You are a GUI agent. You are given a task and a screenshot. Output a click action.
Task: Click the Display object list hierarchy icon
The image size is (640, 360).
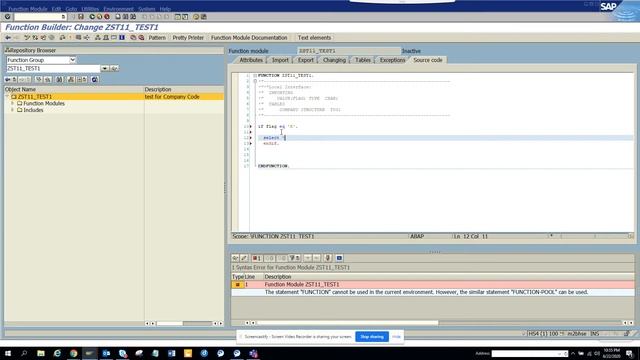pos(98,38)
